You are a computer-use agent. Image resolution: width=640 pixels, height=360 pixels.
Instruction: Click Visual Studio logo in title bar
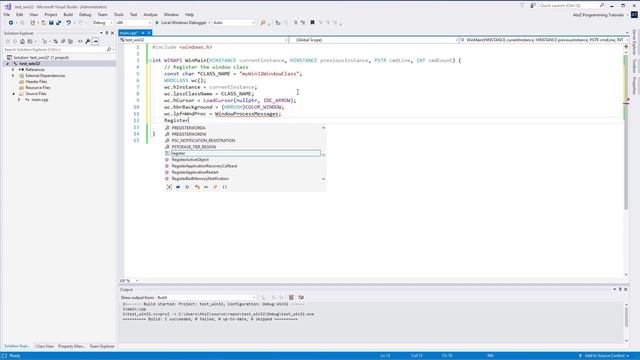click(8, 7)
